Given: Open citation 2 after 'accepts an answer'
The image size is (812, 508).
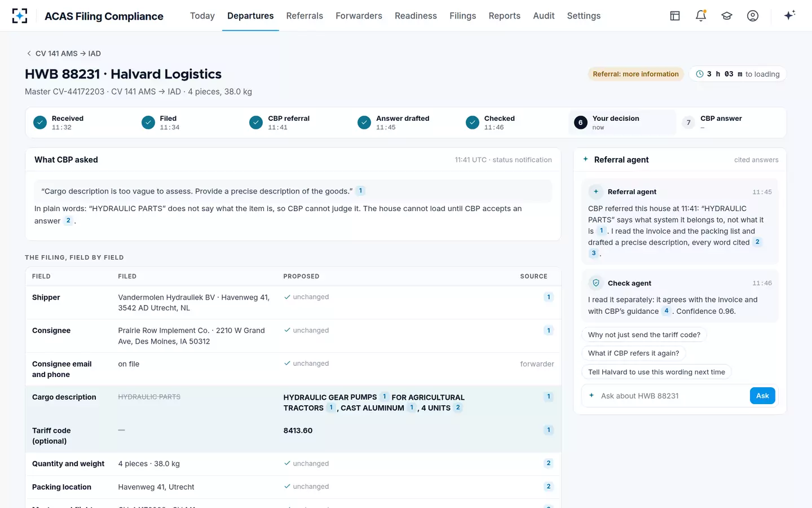Looking at the screenshot, I should (x=68, y=221).
